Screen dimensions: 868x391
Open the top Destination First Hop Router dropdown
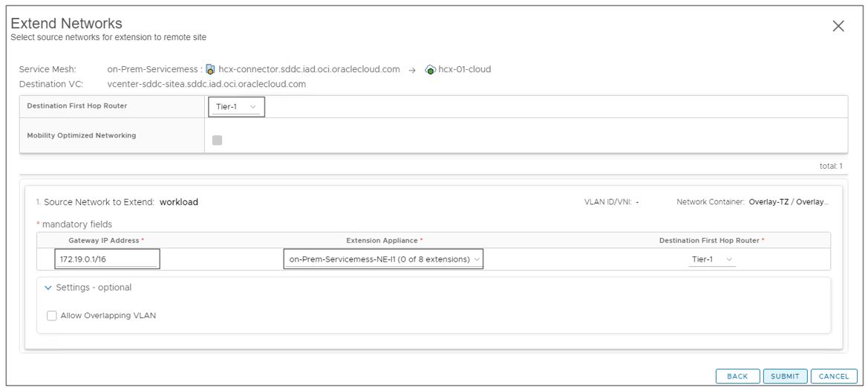(236, 106)
